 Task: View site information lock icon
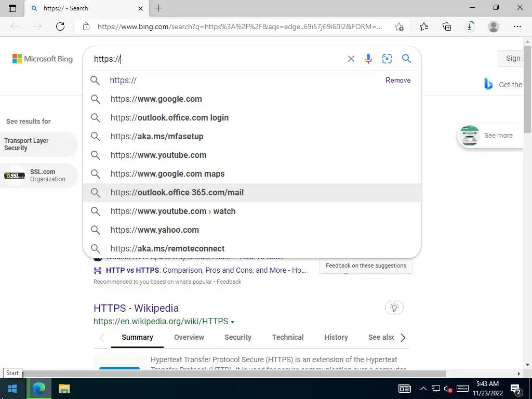click(x=86, y=26)
